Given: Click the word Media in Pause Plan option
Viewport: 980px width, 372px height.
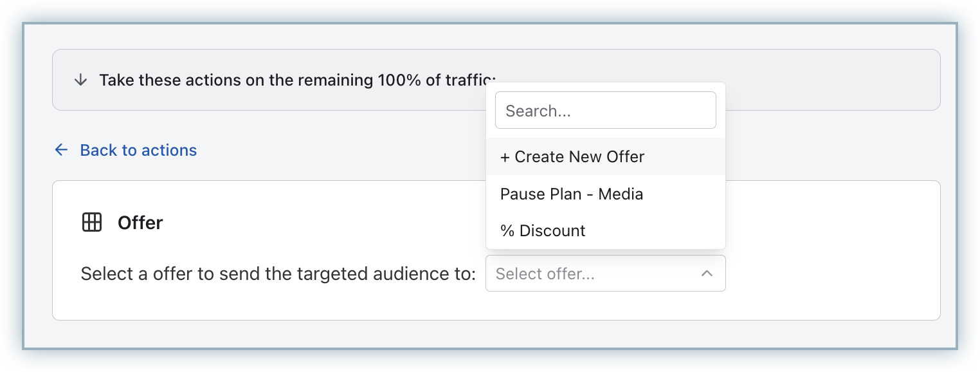Looking at the screenshot, I should pyautogui.click(x=621, y=194).
